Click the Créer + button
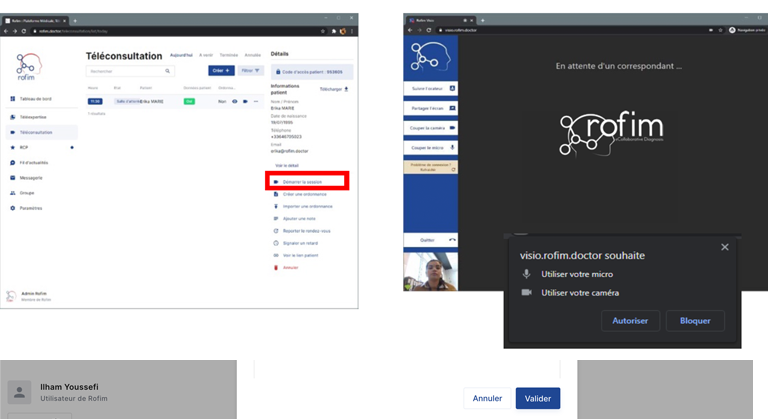The image size is (768, 419). point(221,71)
